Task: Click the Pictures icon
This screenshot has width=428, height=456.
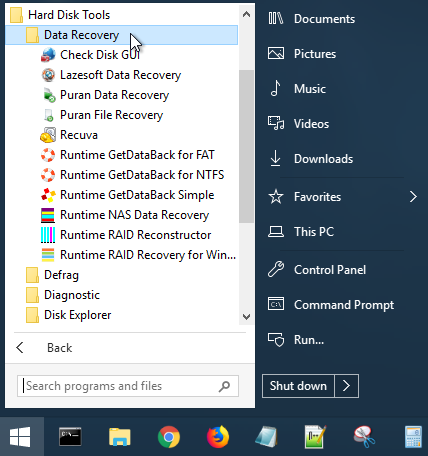Action: coord(276,53)
